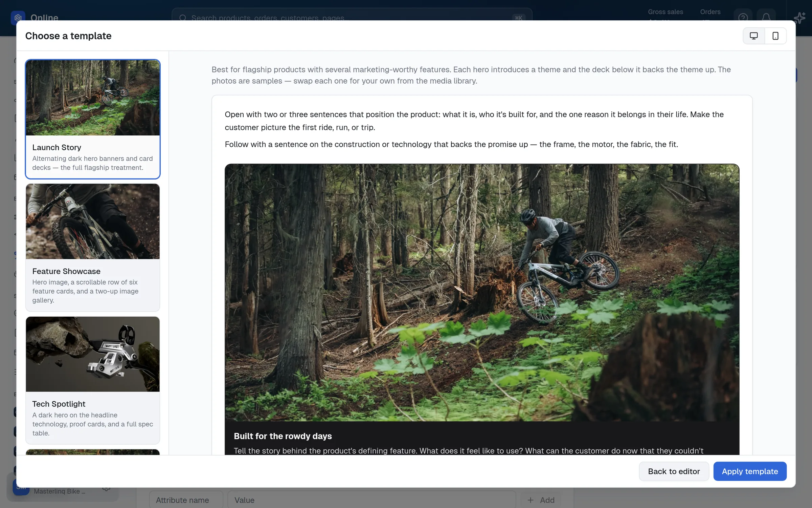Click the 'Best for flagship products' description text
812x508 pixels.
(471, 75)
